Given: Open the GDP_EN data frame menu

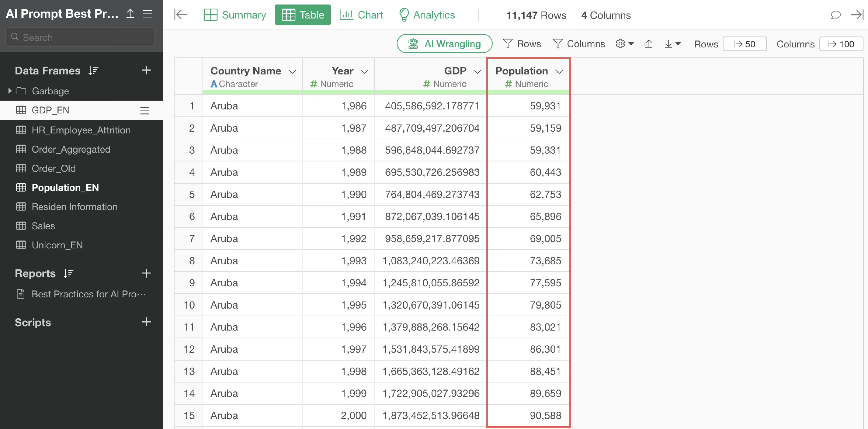Looking at the screenshot, I should [145, 111].
